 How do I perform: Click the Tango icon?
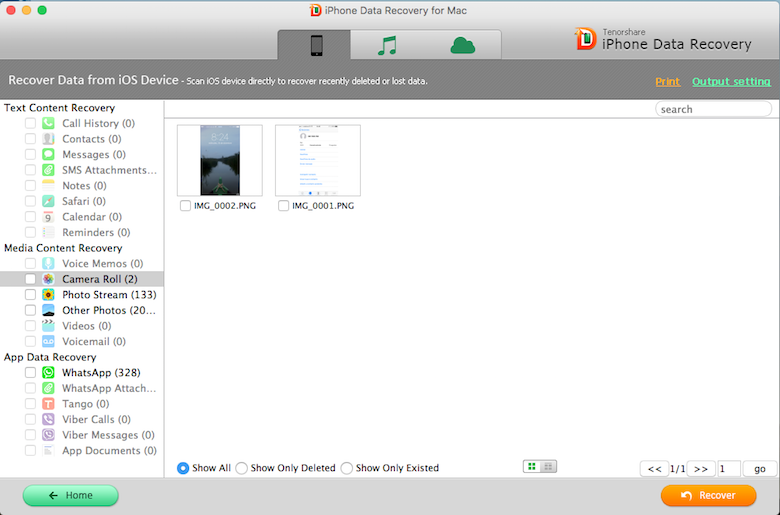[48, 404]
